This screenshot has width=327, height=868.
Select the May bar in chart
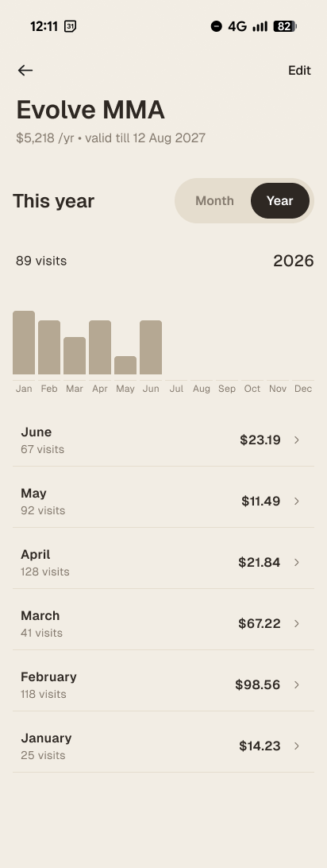pyautogui.click(x=125, y=366)
